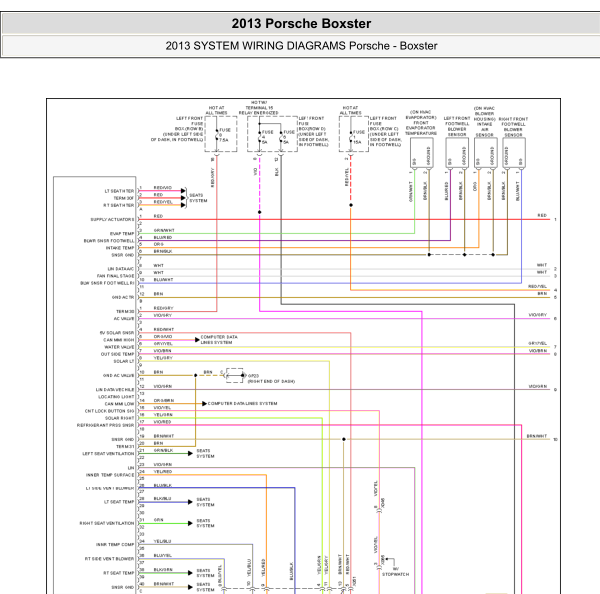Click "SEATS SYSTEM" beside LT SEAT TEMP
This screenshot has width=600, height=594.
tap(205, 502)
